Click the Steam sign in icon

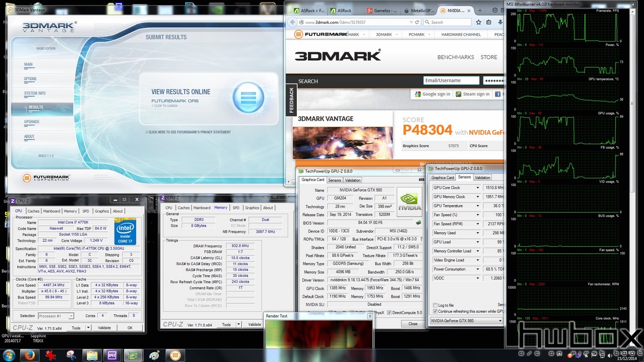(x=458, y=94)
